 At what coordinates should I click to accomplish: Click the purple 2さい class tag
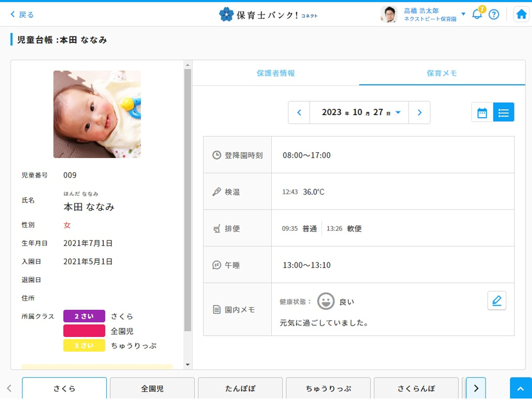[x=84, y=316]
